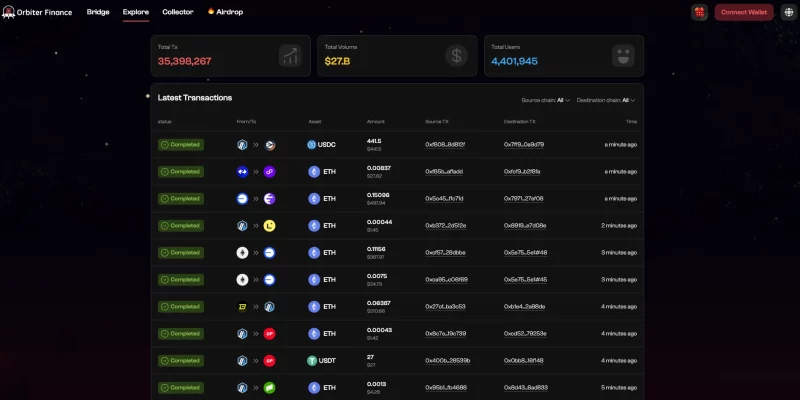This screenshot has width=800, height=400.
Task: Click the amount 0.15096 cell
Action: [378, 195]
